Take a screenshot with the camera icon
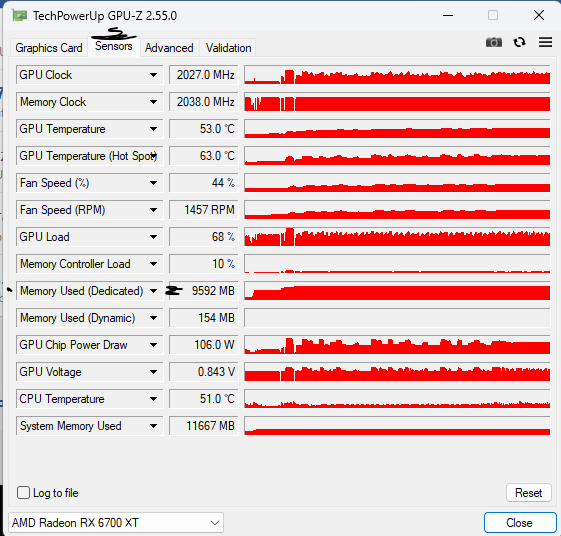 pos(494,42)
